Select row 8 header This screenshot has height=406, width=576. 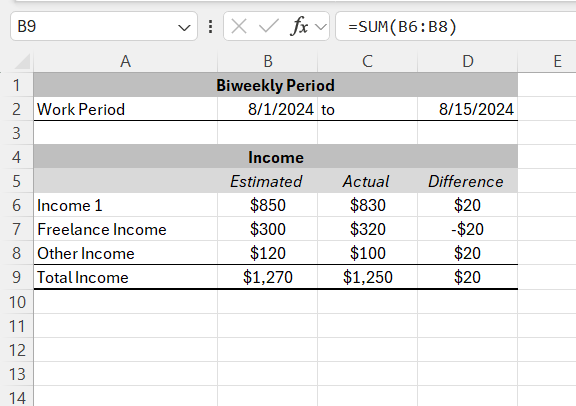pyautogui.click(x=17, y=253)
